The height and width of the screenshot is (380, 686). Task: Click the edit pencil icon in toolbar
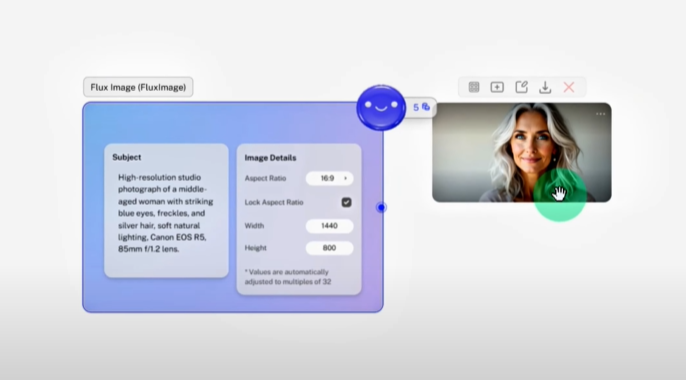point(522,87)
